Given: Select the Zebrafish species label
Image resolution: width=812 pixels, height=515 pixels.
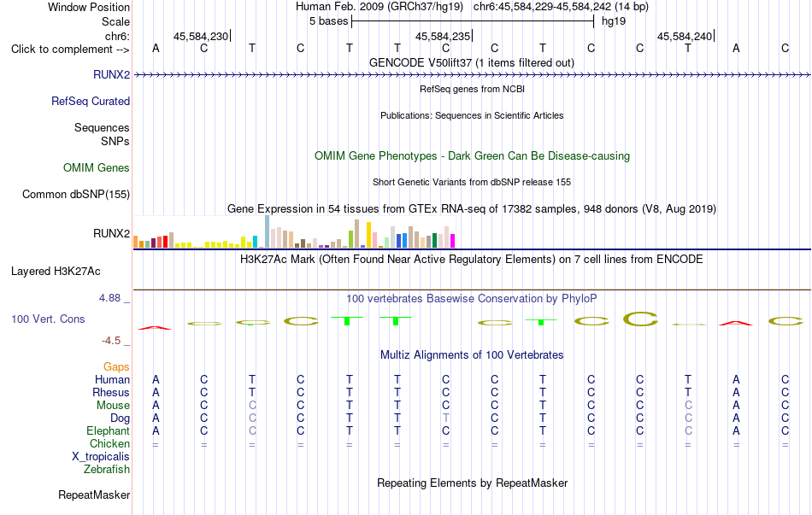Looking at the screenshot, I should tap(107, 469).
